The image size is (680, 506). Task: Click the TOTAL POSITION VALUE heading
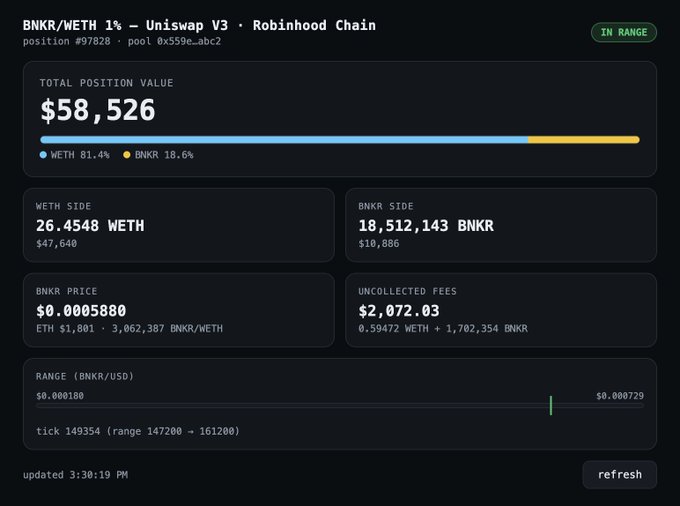(x=106, y=83)
